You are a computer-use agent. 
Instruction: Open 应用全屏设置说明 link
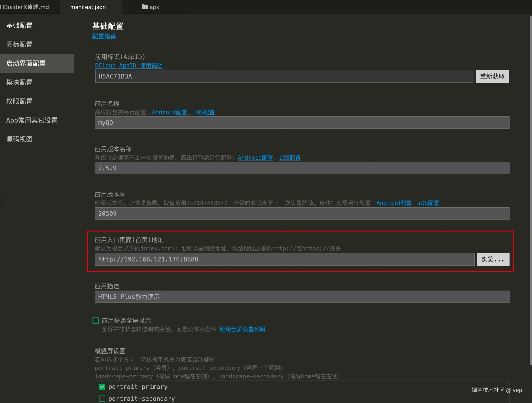tap(242, 329)
